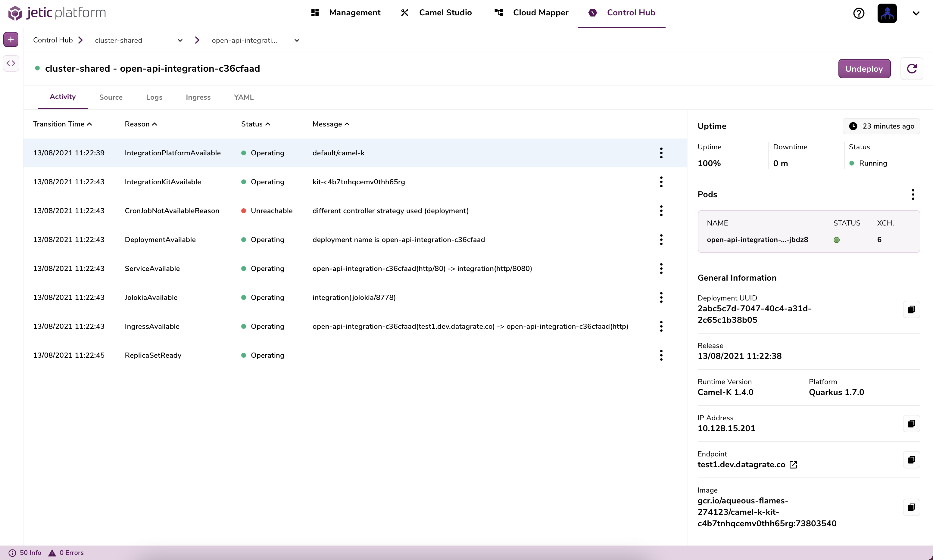Open row menu for ReplicaSetReady
Image resolution: width=933 pixels, height=560 pixels.
tap(661, 355)
